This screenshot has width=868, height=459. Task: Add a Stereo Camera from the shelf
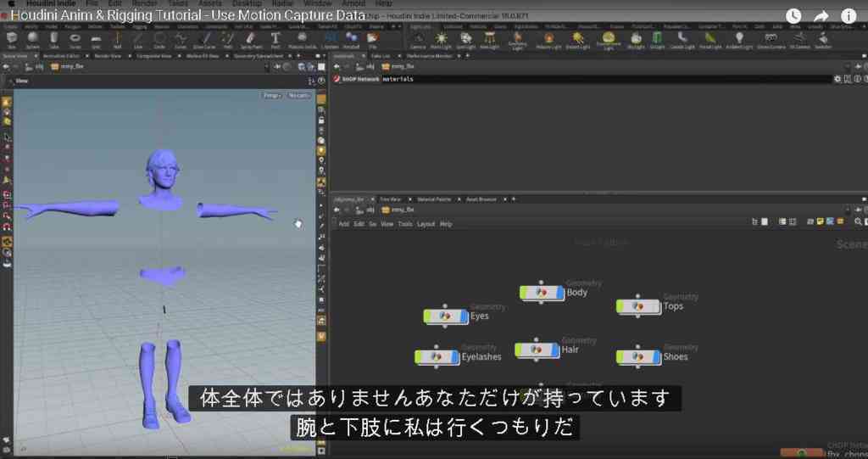click(771, 40)
